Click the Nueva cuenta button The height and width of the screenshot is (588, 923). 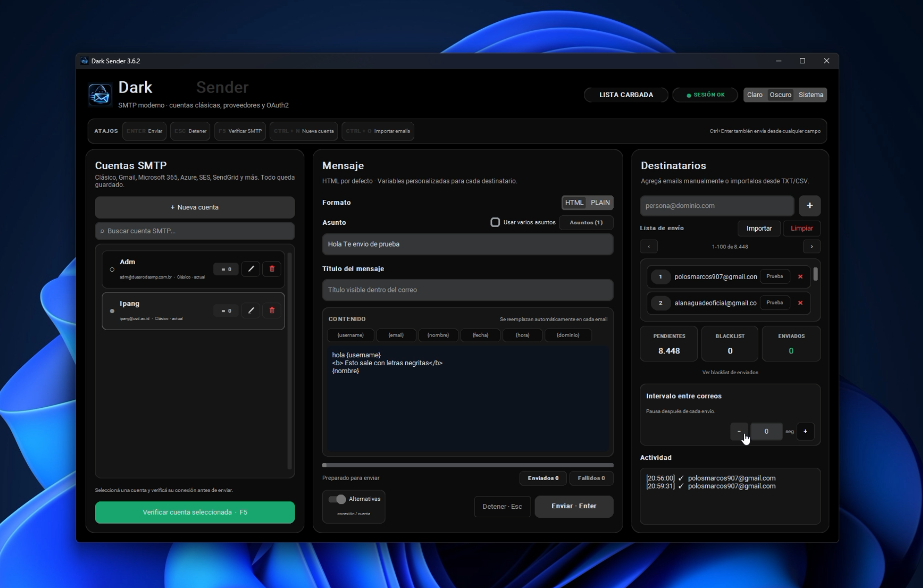pyautogui.click(x=195, y=207)
